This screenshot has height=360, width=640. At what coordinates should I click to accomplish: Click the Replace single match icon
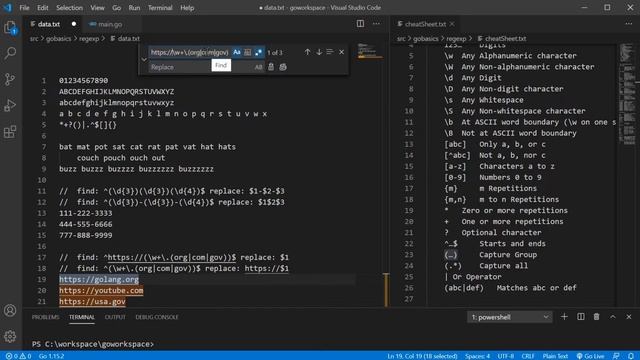(x=271, y=67)
